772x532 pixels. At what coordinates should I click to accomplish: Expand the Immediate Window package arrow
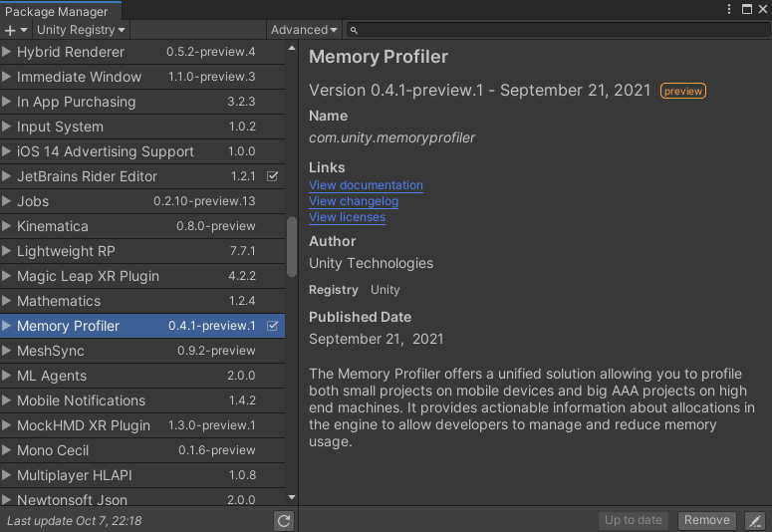click(6, 77)
